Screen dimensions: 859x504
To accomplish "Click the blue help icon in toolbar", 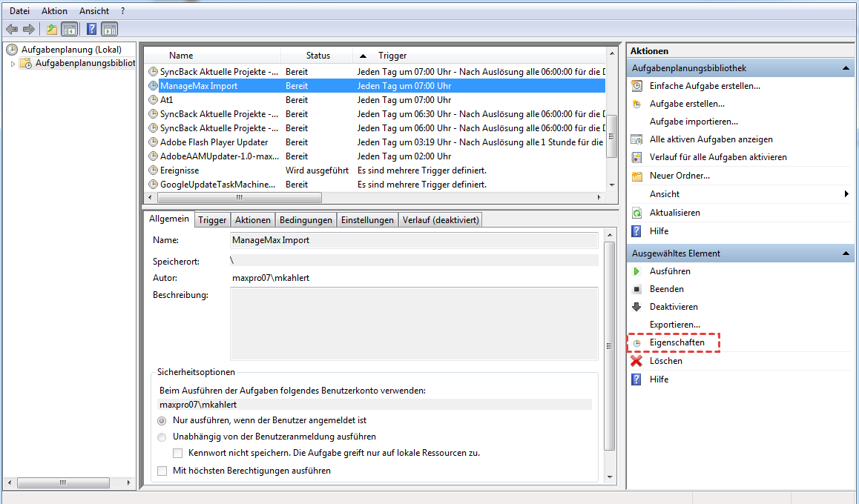I will click(x=91, y=29).
